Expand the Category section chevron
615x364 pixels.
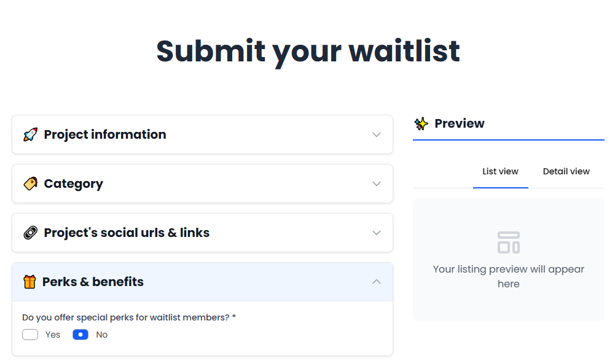click(x=377, y=184)
